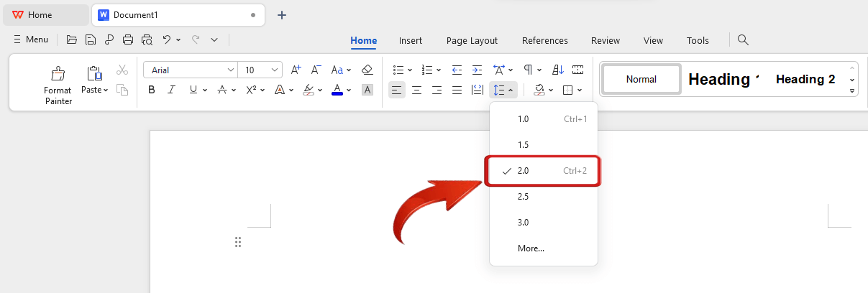Toggle Superscript X² formatting
This screenshot has height=293, width=868.
pyautogui.click(x=251, y=90)
